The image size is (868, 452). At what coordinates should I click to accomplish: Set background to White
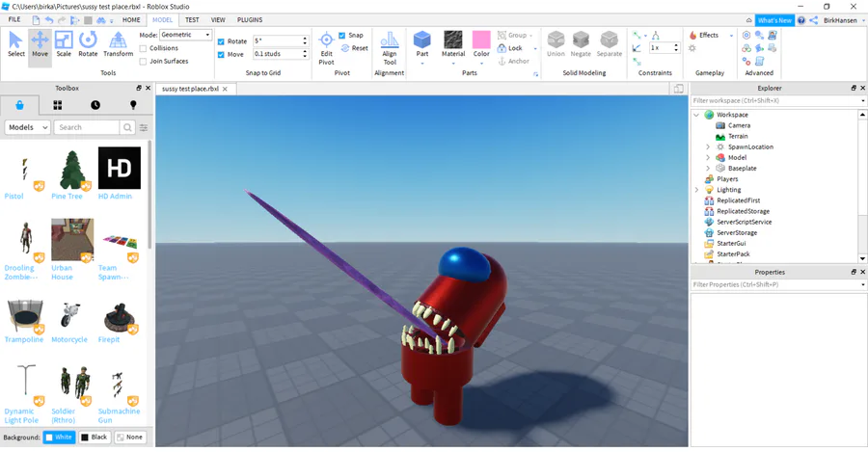(x=59, y=438)
